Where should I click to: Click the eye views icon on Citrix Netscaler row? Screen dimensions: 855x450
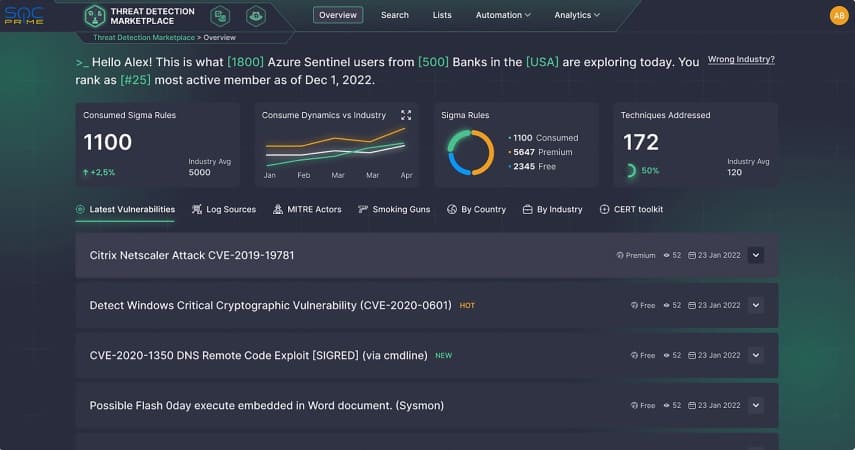coord(667,255)
